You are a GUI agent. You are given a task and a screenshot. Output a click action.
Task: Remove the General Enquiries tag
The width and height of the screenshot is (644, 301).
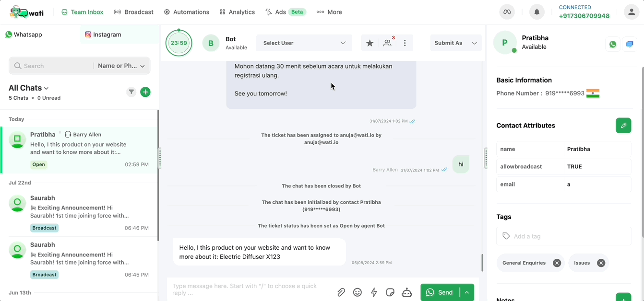coord(557,263)
